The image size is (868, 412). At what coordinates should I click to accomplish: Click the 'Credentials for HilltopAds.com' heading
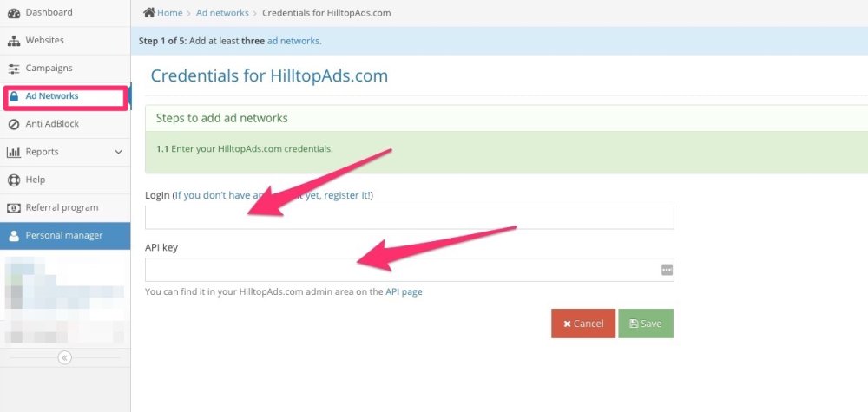[269, 75]
